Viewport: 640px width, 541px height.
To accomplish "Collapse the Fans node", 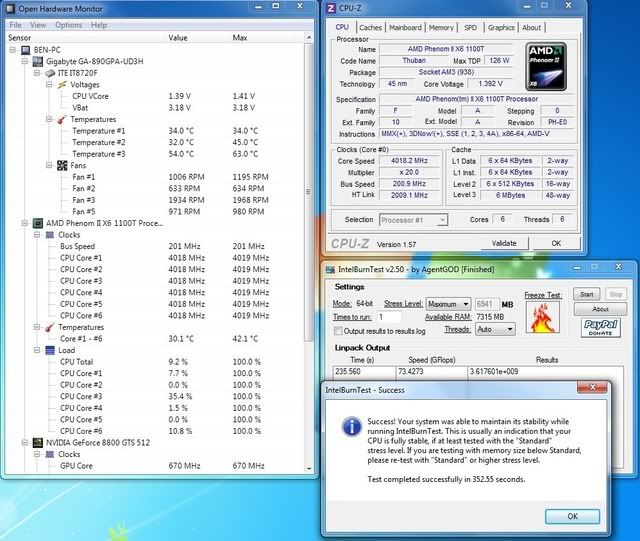I will point(49,165).
